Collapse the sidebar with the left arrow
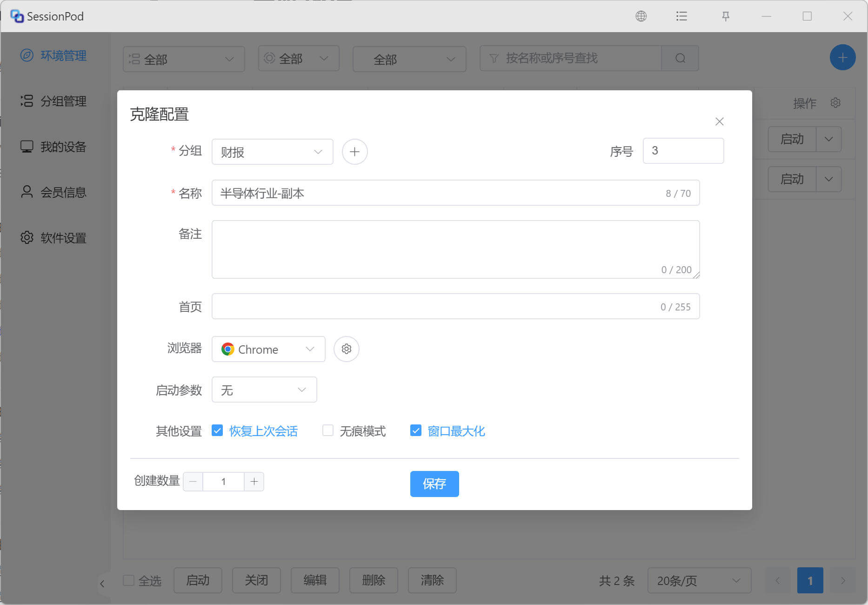 click(x=102, y=584)
